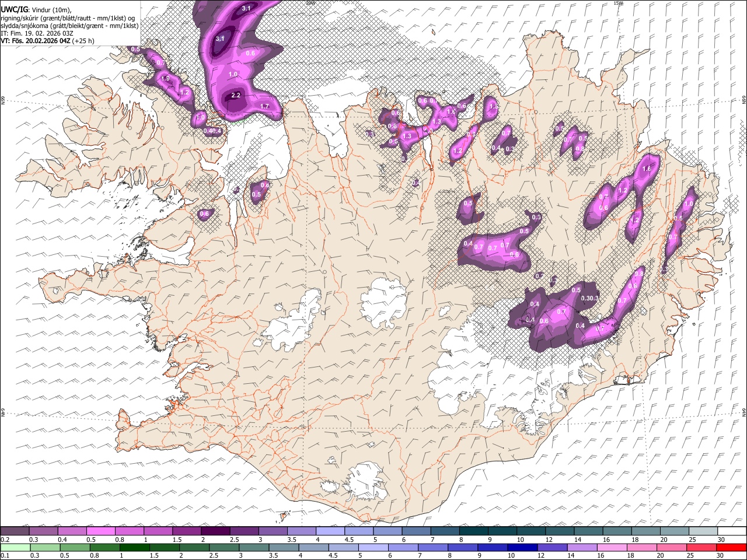Click the "0.2" label in the upper legend row
The width and height of the screenshot is (747, 560).
(x=5, y=540)
